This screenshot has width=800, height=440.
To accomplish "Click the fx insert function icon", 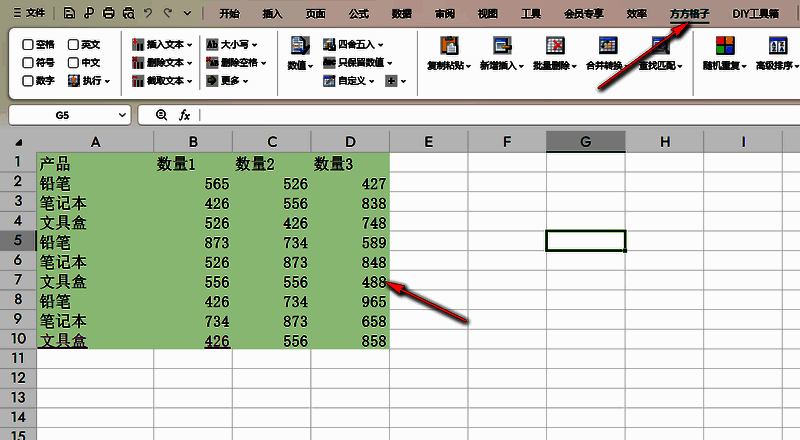I will (x=184, y=115).
